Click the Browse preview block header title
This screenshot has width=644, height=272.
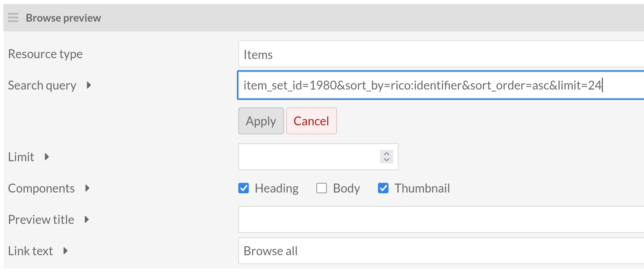tap(63, 18)
